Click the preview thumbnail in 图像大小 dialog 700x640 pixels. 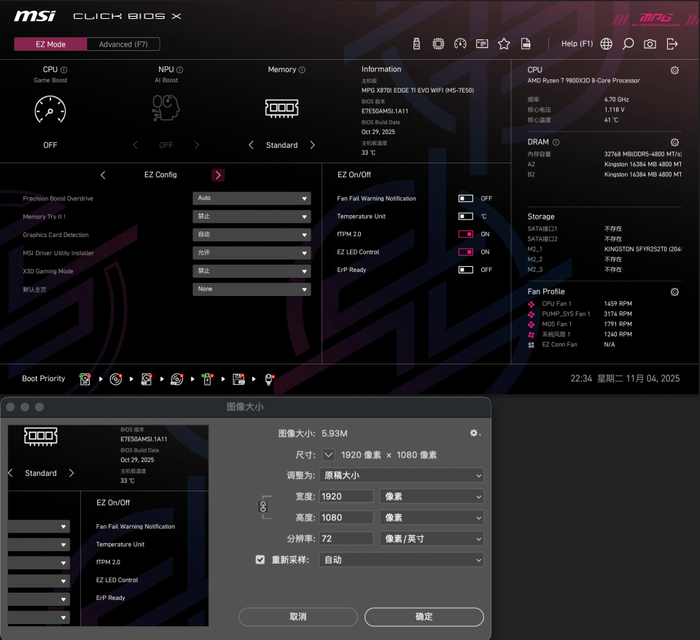pos(108,525)
